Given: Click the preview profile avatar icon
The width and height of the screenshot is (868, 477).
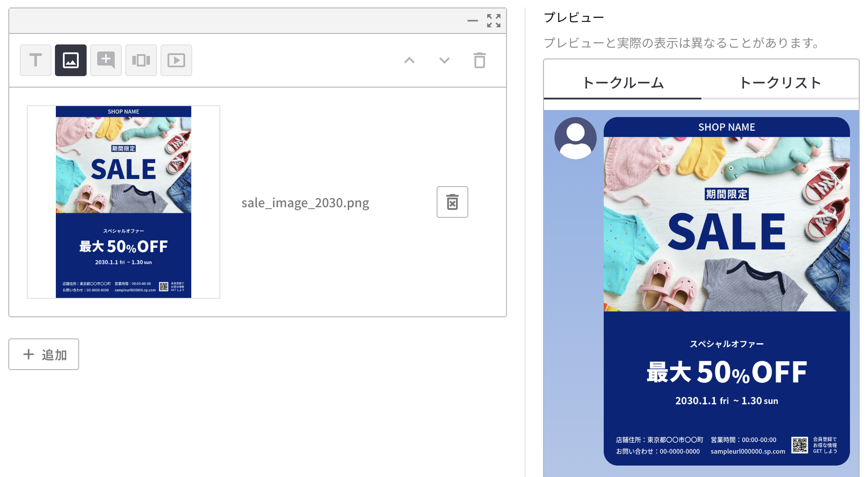Looking at the screenshot, I should [x=576, y=138].
